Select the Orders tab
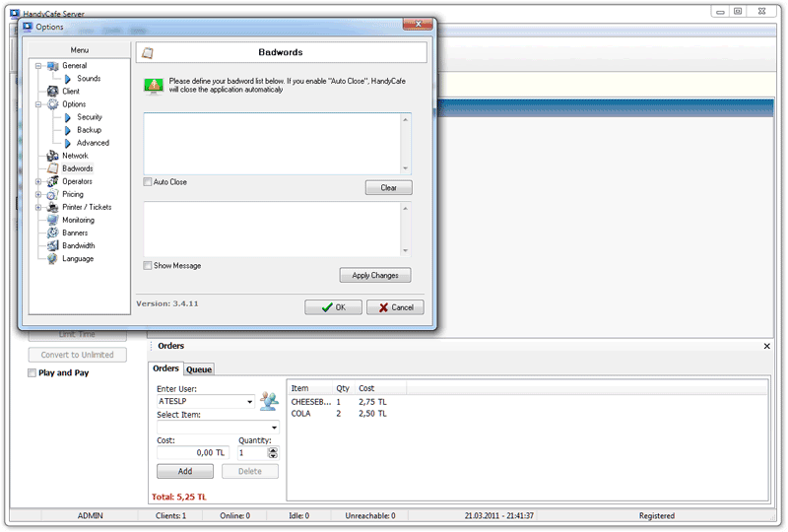This screenshot has height=532, width=788. pos(165,369)
